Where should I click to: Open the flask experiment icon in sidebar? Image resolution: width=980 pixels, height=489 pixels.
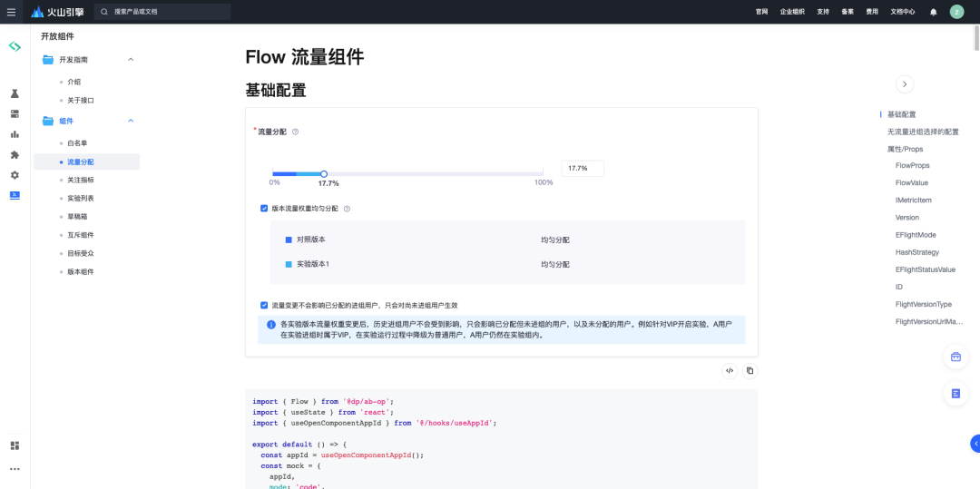click(15, 93)
